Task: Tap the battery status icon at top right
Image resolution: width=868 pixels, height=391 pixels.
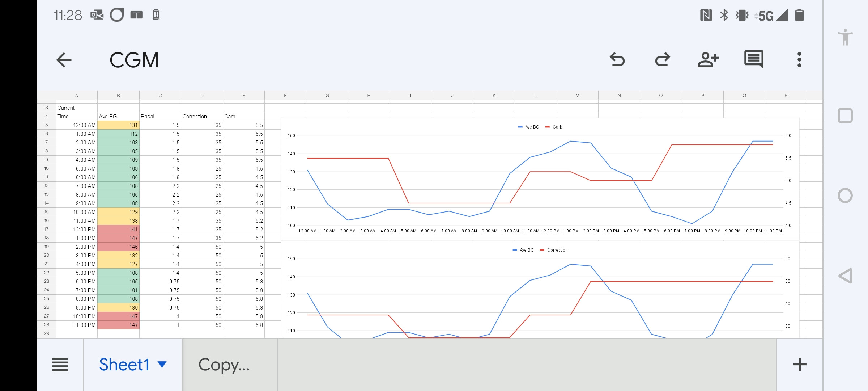Action: (799, 15)
